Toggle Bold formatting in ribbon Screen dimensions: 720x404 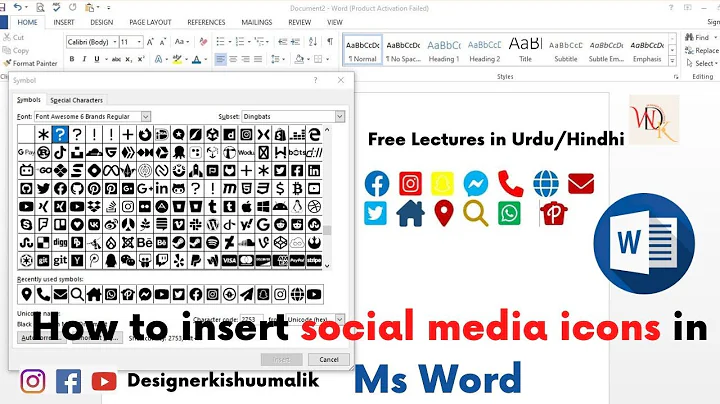(x=72, y=59)
